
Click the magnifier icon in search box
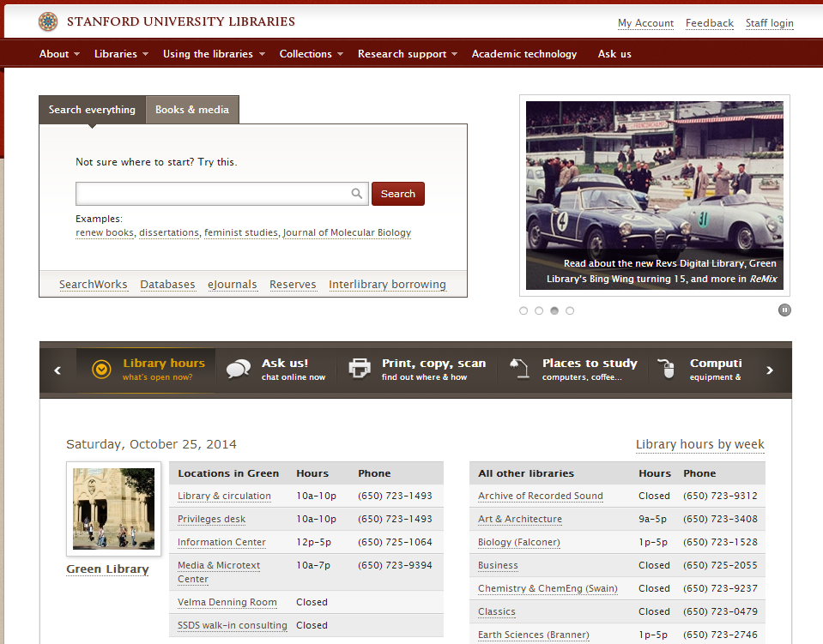coord(357,194)
